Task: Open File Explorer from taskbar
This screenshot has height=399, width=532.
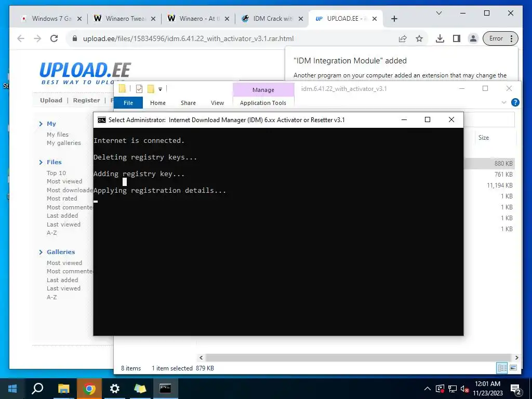Action: point(63,389)
